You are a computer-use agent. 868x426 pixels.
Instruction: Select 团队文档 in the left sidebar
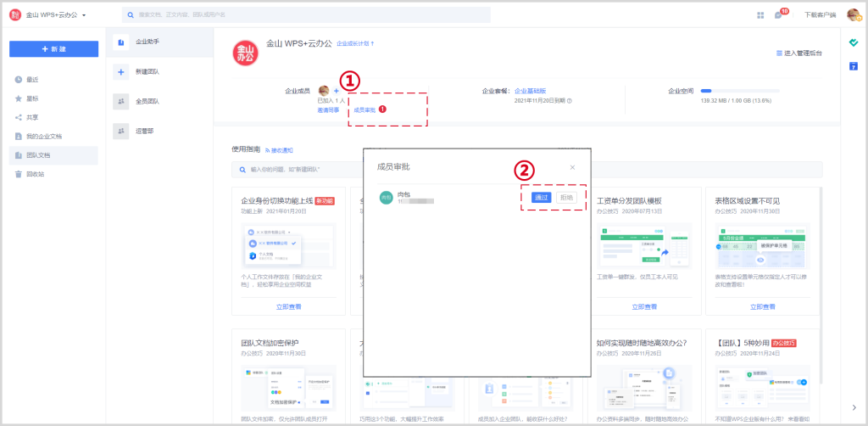tap(53, 155)
